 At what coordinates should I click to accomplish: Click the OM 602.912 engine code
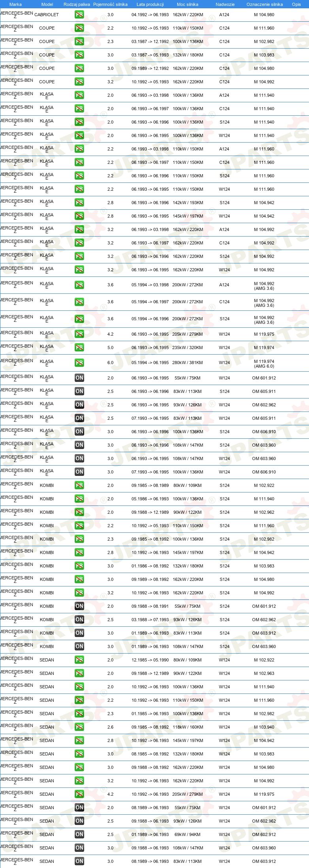click(x=264, y=834)
